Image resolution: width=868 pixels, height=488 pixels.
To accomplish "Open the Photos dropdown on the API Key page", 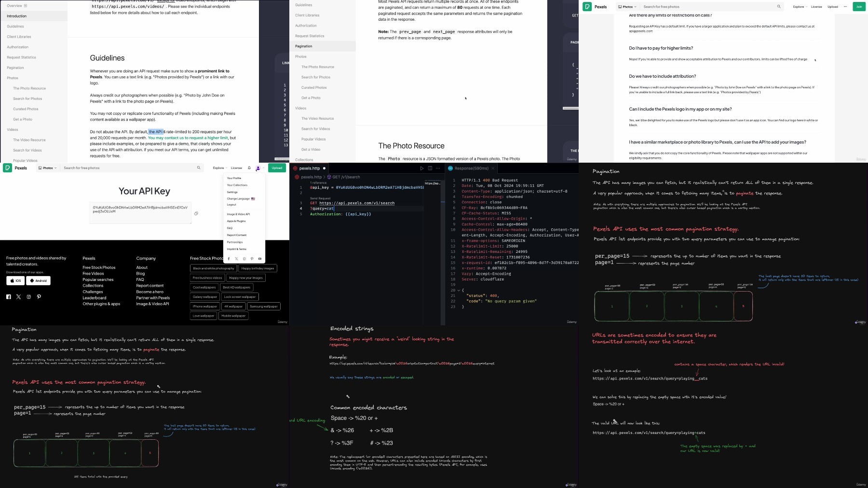I will coord(47,168).
